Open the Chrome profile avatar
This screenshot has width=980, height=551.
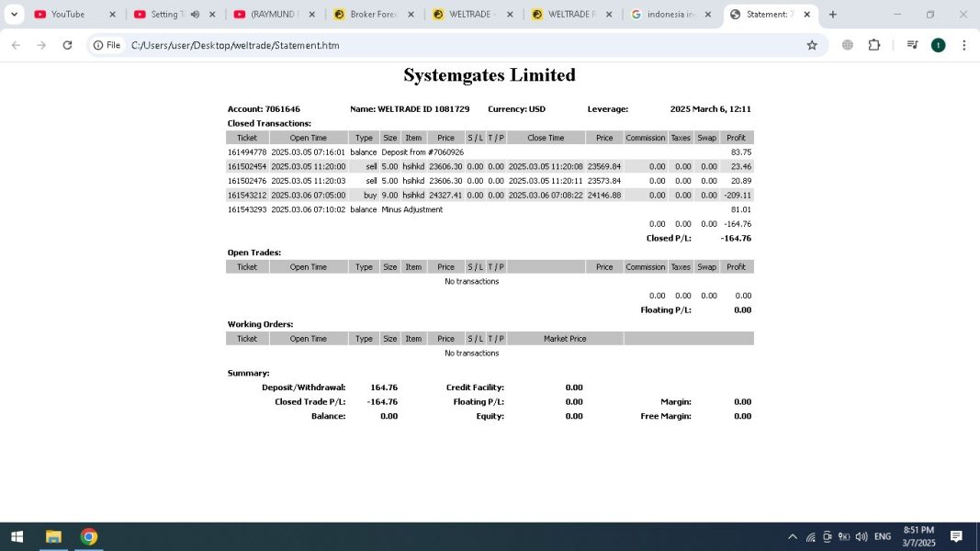[938, 45]
